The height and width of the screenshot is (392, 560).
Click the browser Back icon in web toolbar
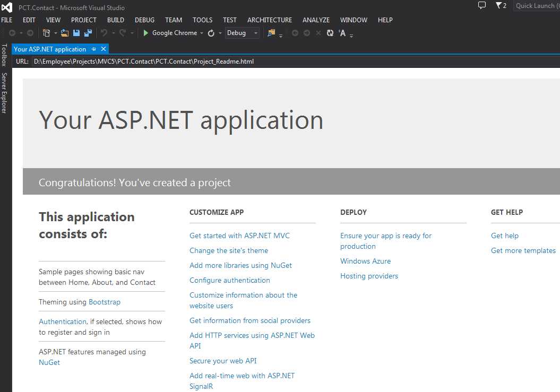point(295,33)
